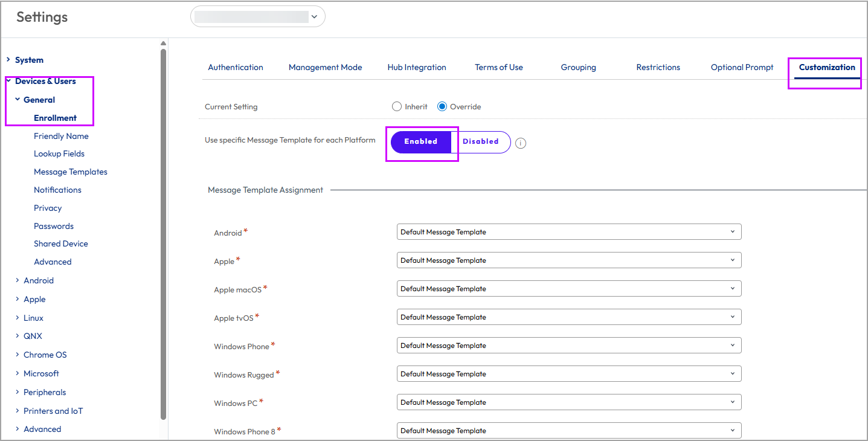Image resolution: width=868 pixels, height=441 pixels.
Task: Open Shared Device settings
Action: (x=61, y=243)
